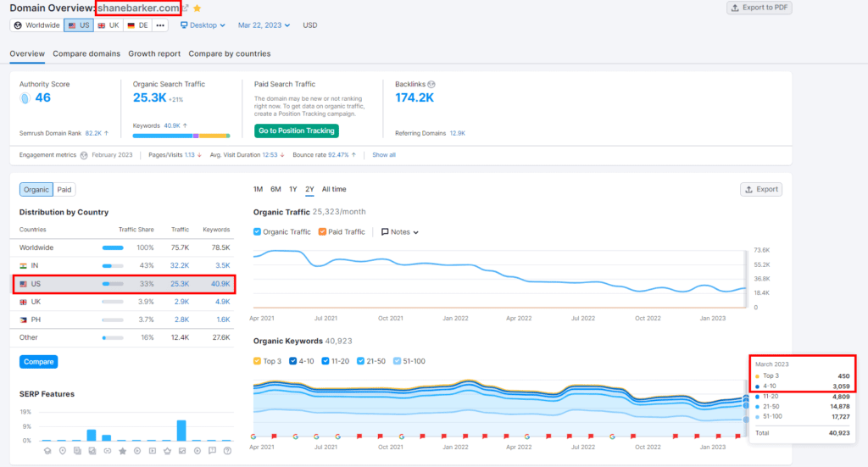Click the US traffic share bar
The width and height of the screenshot is (868, 467).
point(113,284)
